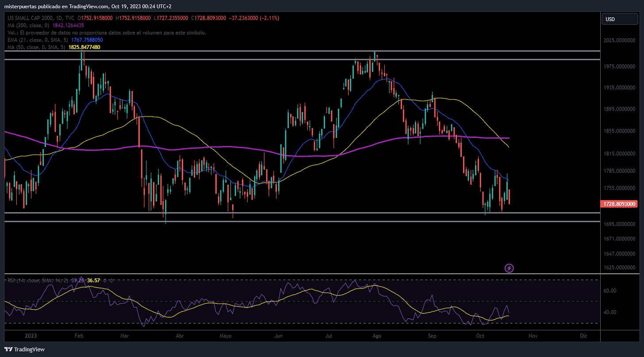This screenshot has height=357, width=644.
Task: Click the 1695.0000000 price axis label
Action: click(x=619, y=224)
